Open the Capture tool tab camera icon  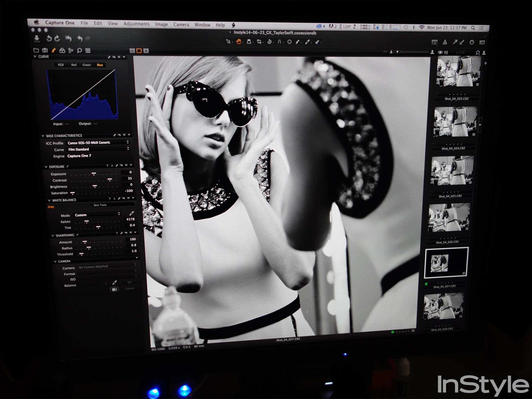pyautogui.click(x=45, y=50)
